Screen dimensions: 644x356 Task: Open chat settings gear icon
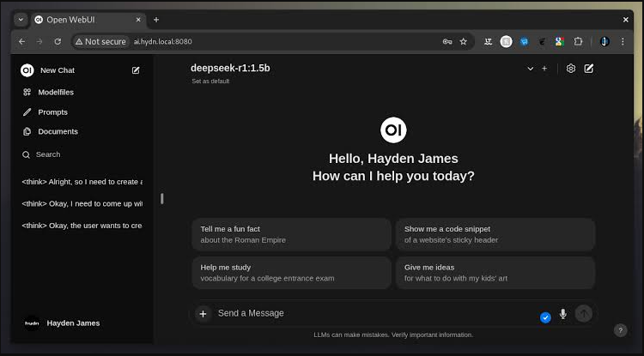pyautogui.click(x=571, y=69)
